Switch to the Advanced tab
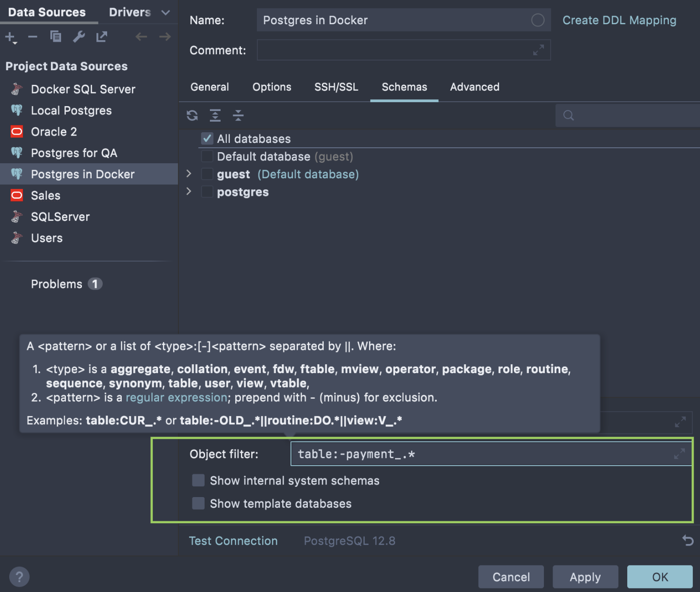Viewport: 700px width, 592px height. pos(474,87)
